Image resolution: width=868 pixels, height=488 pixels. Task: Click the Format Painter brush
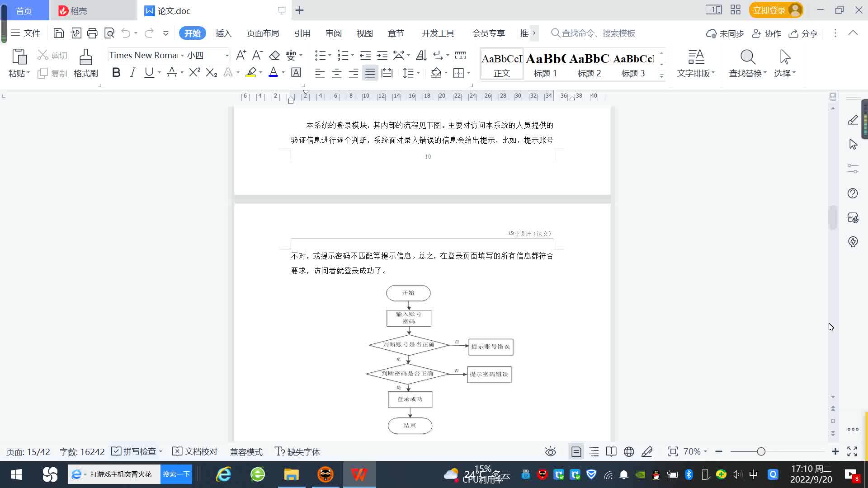(x=86, y=57)
